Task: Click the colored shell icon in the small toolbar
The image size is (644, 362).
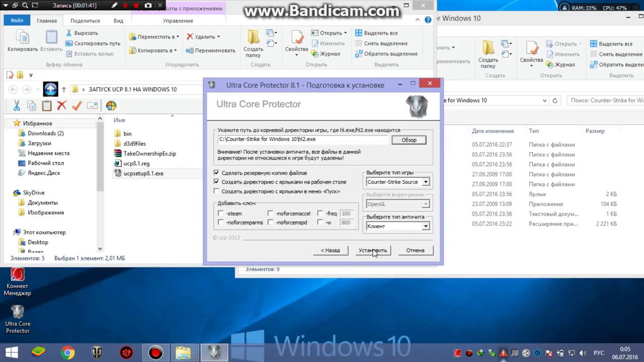Action: pyautogui.click(x=111, y=106)
